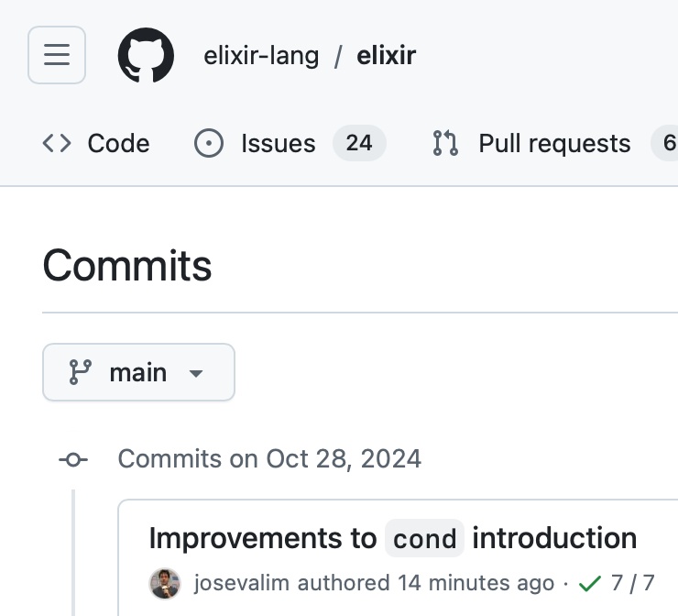
Task: Open the "Improvements to cond introduction" commit
Action: 392,538
